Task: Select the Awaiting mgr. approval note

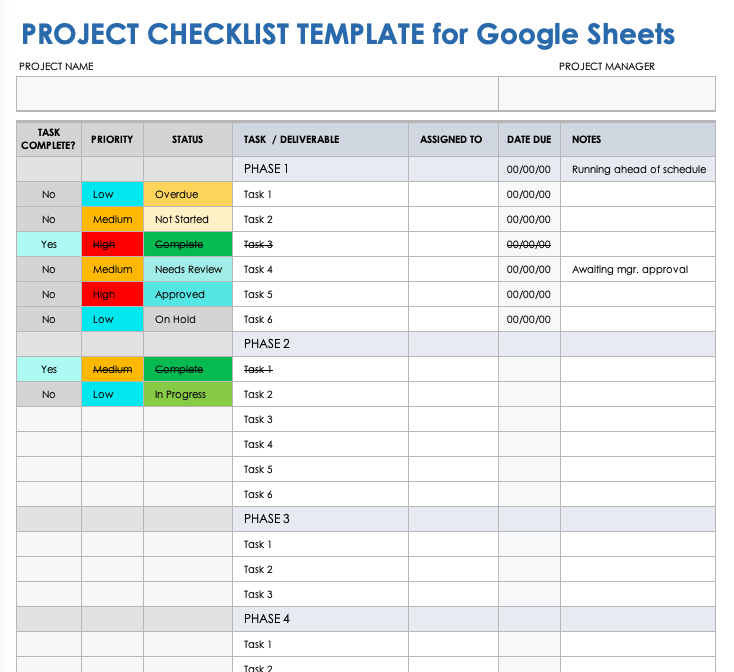Action: (638, 270)
